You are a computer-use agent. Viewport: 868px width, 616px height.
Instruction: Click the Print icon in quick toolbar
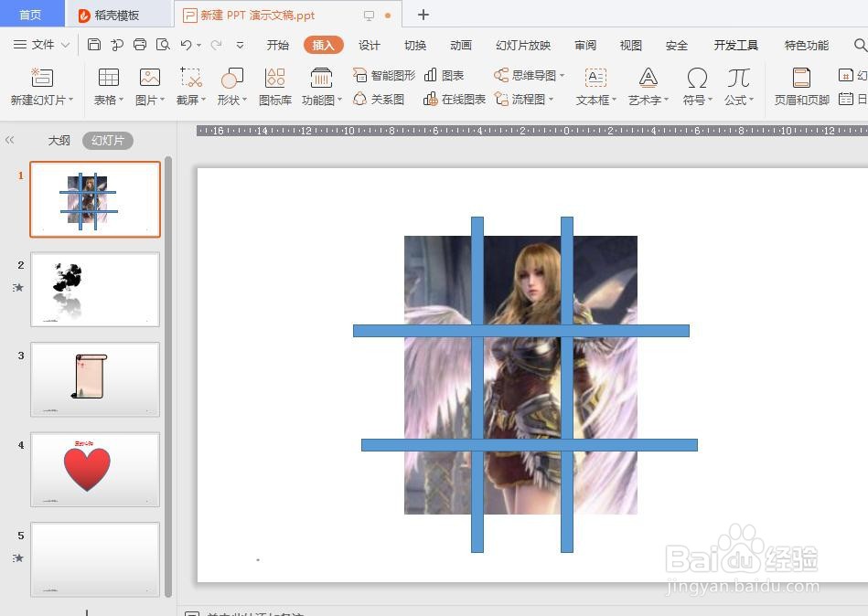140,45
